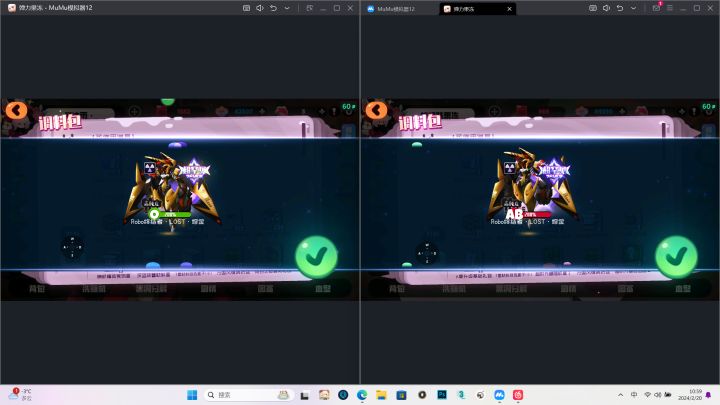
Task: Open Photoshop from taskbar
Action: tap(442, 395)
